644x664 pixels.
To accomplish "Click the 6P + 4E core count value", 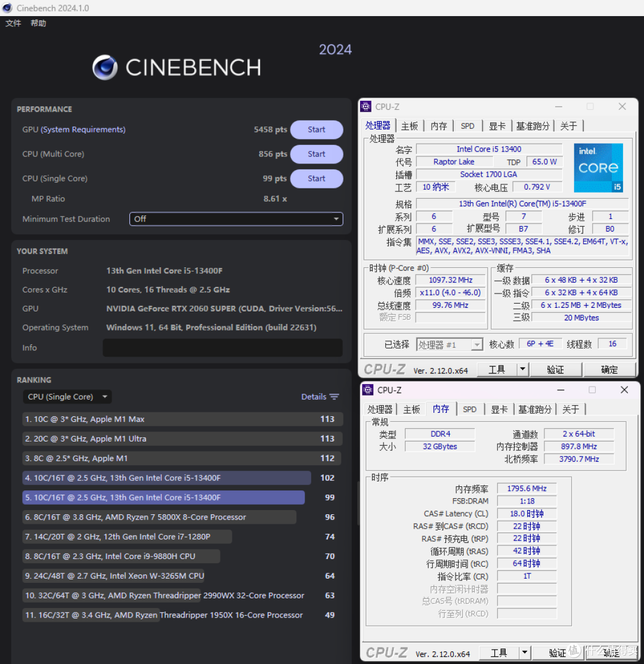I will coord(540,344).
